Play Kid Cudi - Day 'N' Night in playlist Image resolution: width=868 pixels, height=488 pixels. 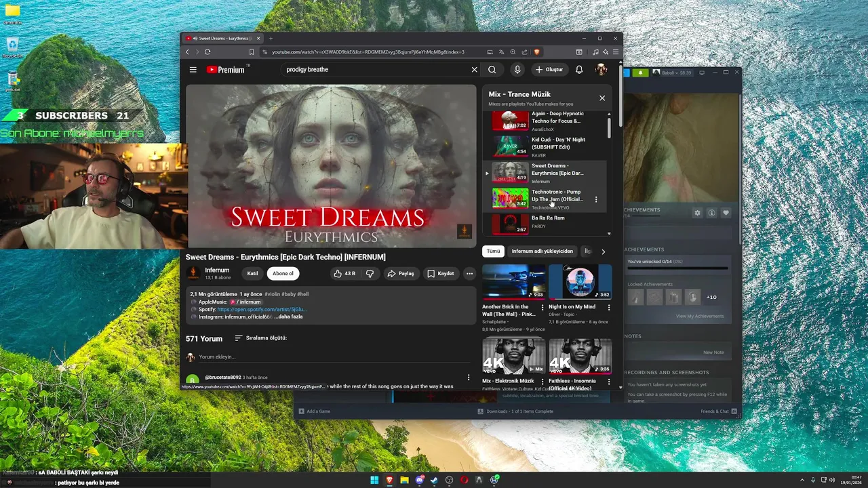[546, 146]
